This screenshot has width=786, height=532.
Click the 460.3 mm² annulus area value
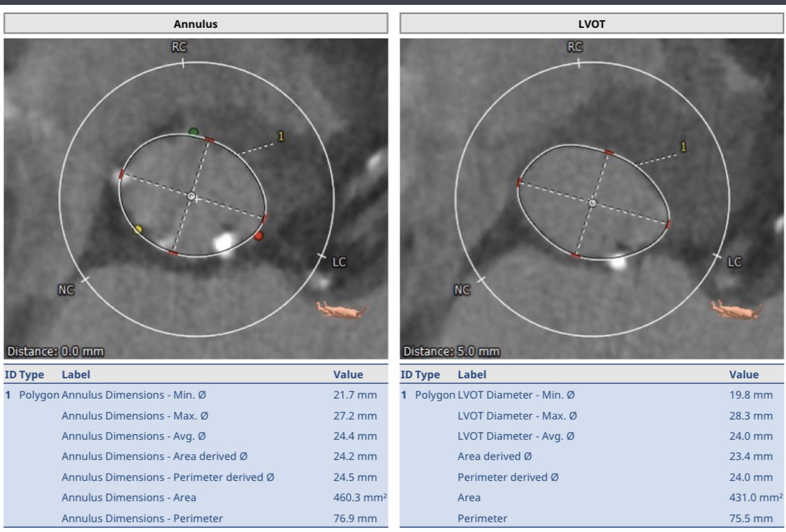(x=360, y=498)
